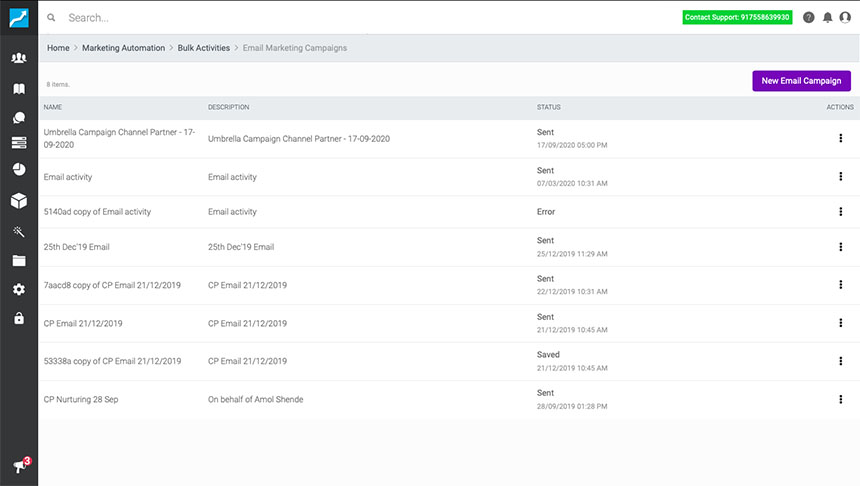Open announcements megaphone with 3 badge
Viewport: 860px width, 486px height.
tap(18, 466)
